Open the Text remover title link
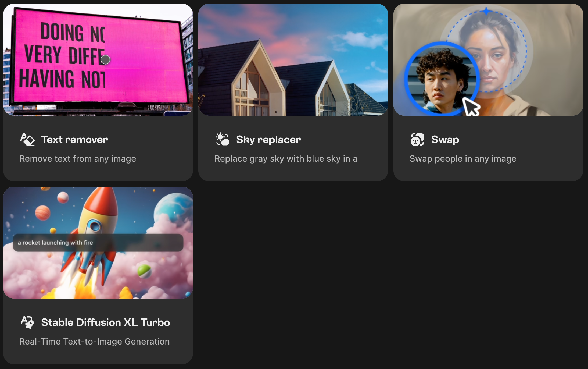588x369 pixels. tap(74, 140)
